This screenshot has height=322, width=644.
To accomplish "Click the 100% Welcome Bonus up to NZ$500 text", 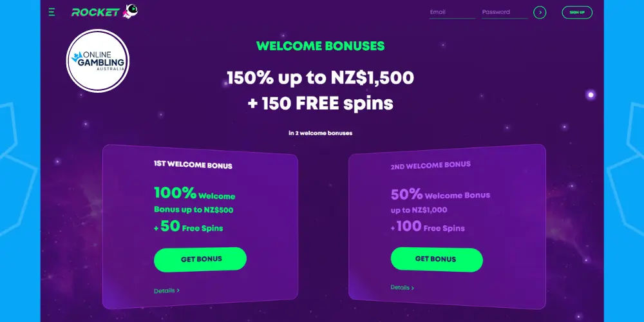I will click(x=194, y=200).
